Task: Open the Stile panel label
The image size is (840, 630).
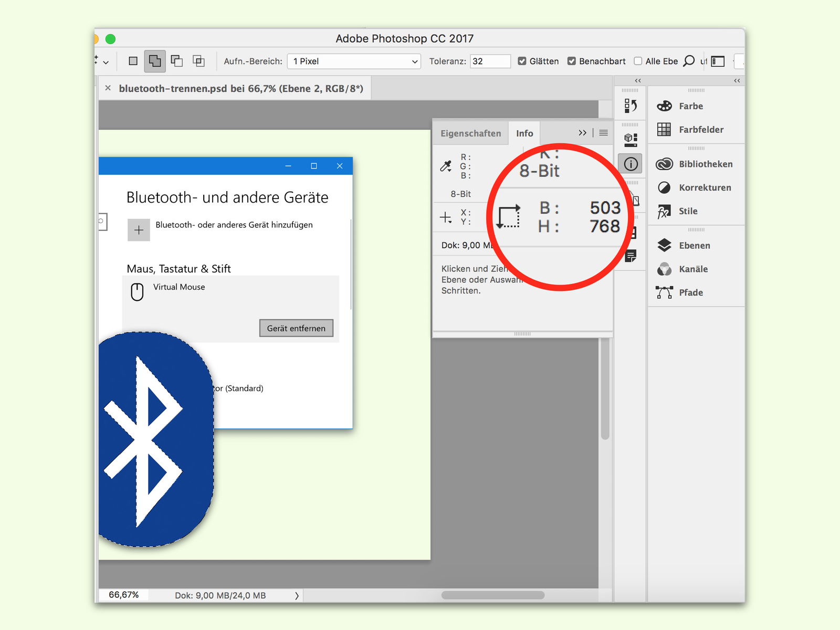Action: point(688,211)
